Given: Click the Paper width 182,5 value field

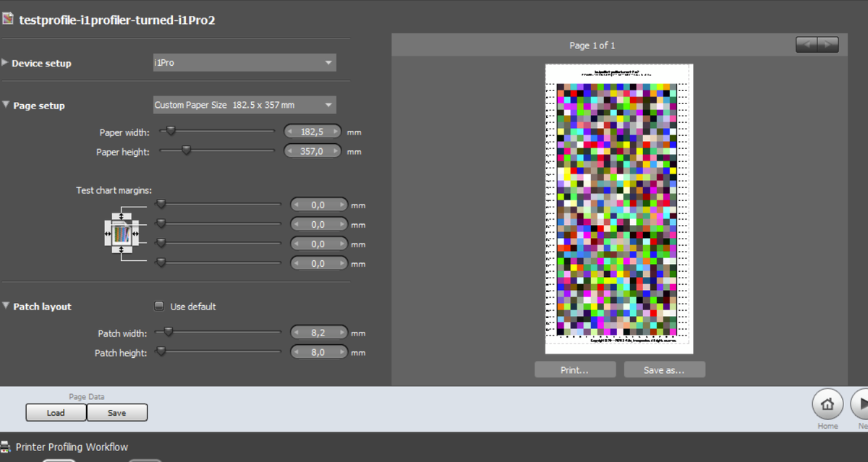Looking at the screenshot, I should (x=312, y=132).
